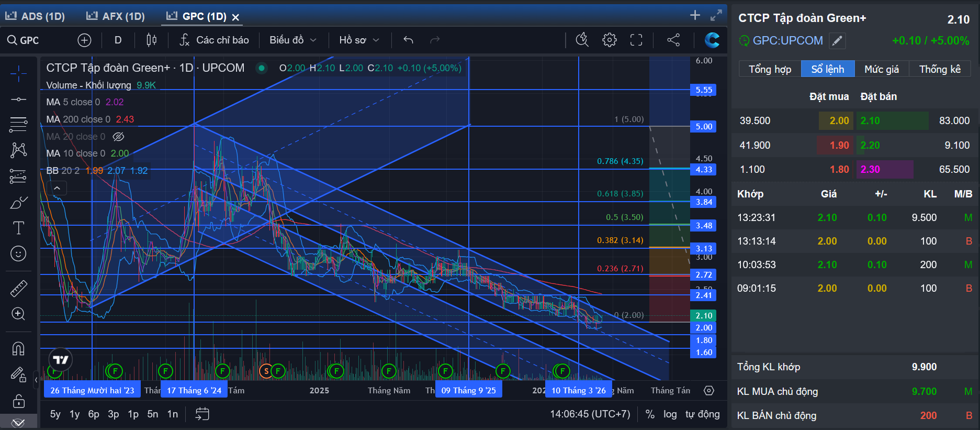Open the pattern drawing tools
The width and height of the screenshot is (980, 430).
18,150
